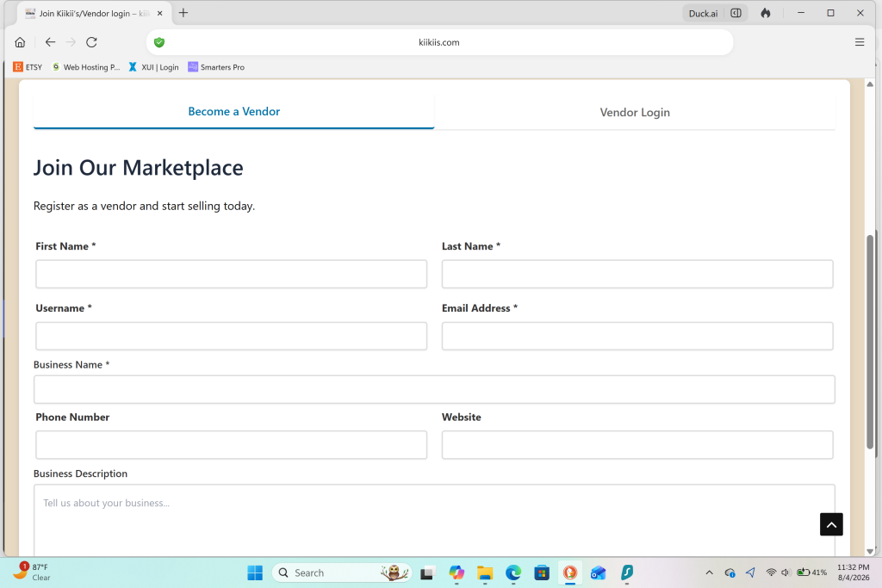The height and width of the screenshot is (588, 882).
Task: Select the Become a Vendor tab
Action: [x=234, y=111]
